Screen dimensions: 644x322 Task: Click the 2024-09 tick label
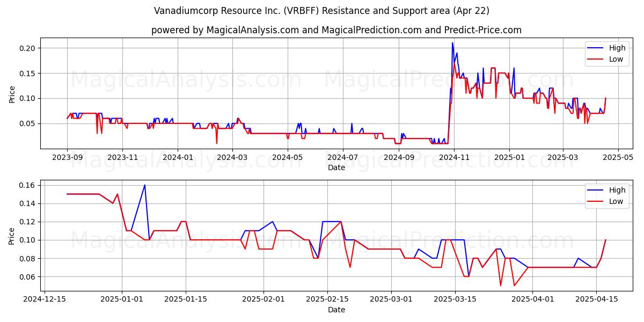pos(398,157)
